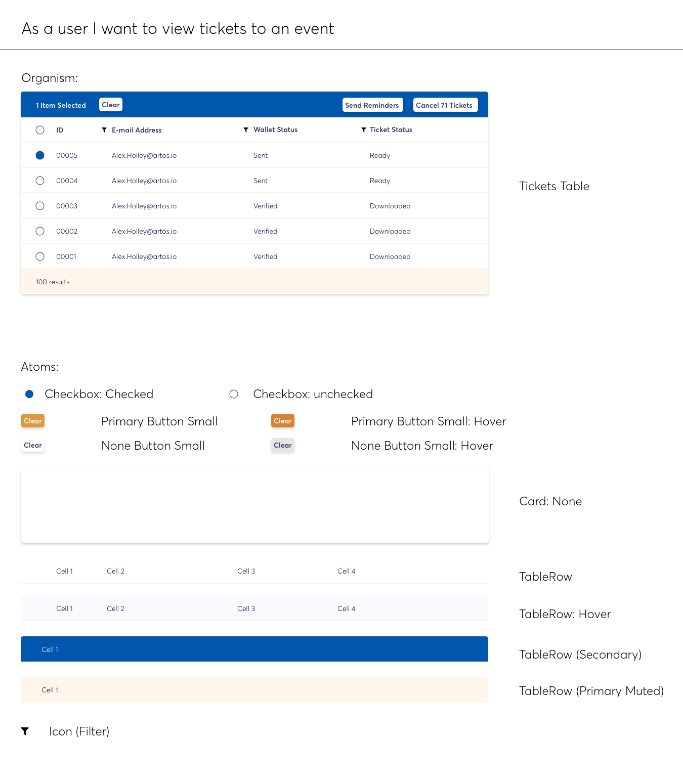Click 1 Item Selected label
The image size is (683, 784).
tap(61, 105)
